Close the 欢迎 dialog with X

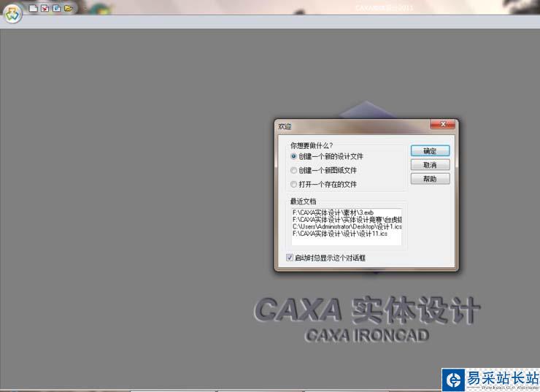click(444, 124)
